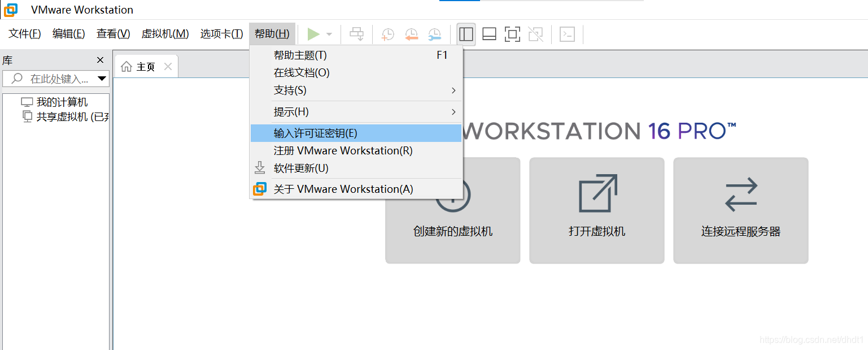868x350 pixels.
Task: Take a snapshot of the virtual machine
Action: [387, 34]
